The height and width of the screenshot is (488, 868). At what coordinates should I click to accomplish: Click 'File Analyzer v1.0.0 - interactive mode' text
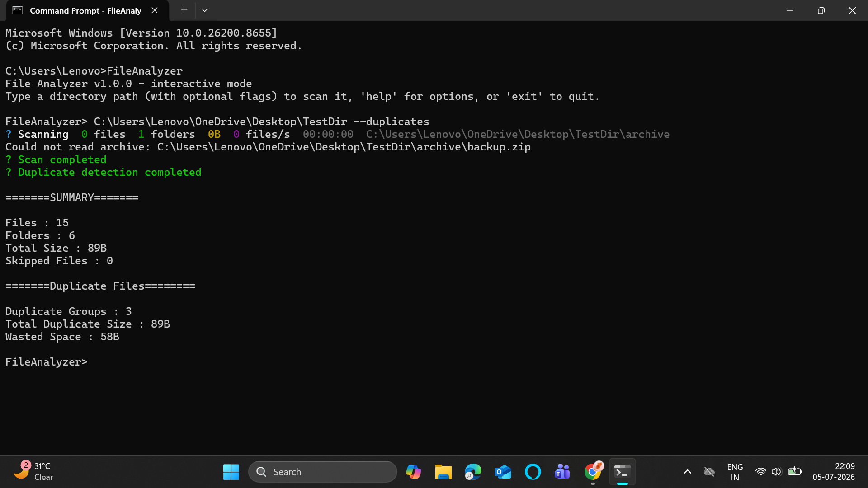pos(129,84)
